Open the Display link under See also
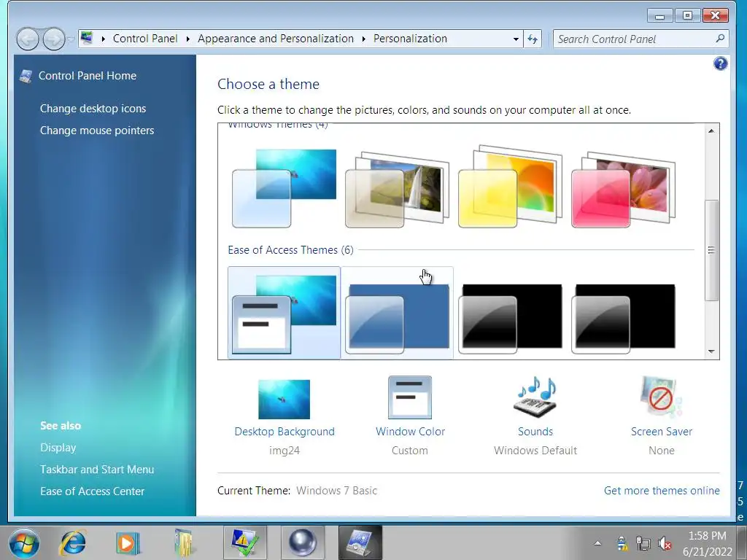This screenshot has height=560, width=747. [x=58, y=448]
